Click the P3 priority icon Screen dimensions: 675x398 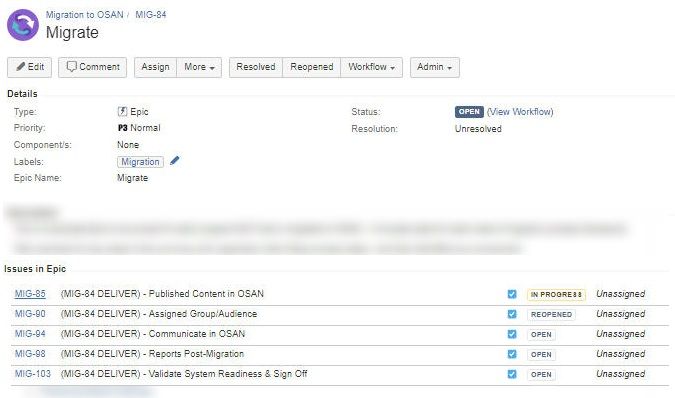pyautogui.click(x=123, y=128)
